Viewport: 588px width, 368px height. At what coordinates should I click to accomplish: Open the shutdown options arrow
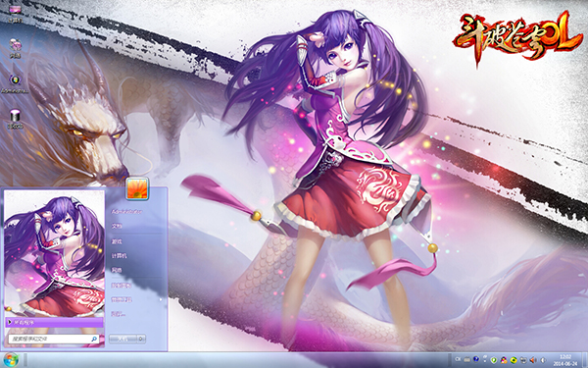(x=141, y=339)
